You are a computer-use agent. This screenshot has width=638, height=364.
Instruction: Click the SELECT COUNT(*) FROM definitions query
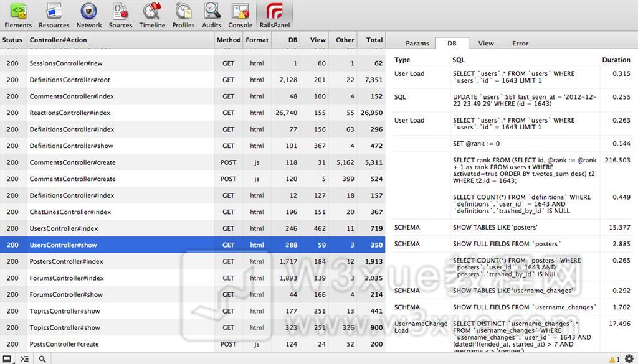(521, 204)
